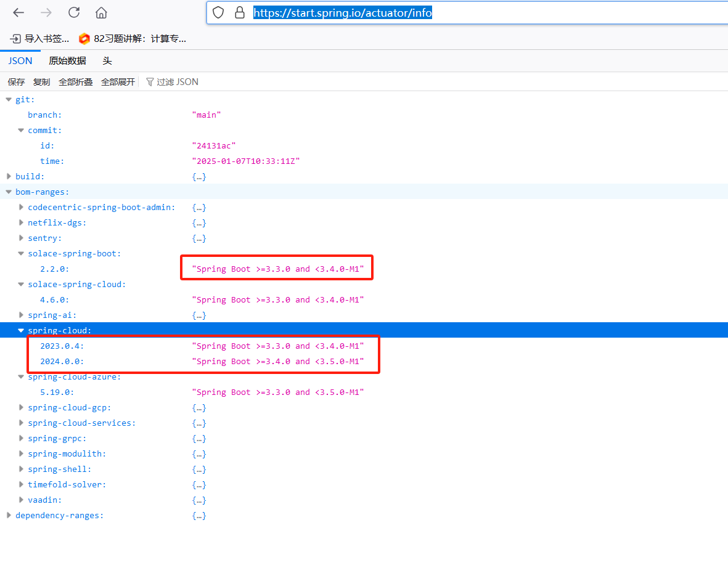The image size is (728, 573).
Task: Expand the spring-cloud-services node
Action: coord(21,423)
